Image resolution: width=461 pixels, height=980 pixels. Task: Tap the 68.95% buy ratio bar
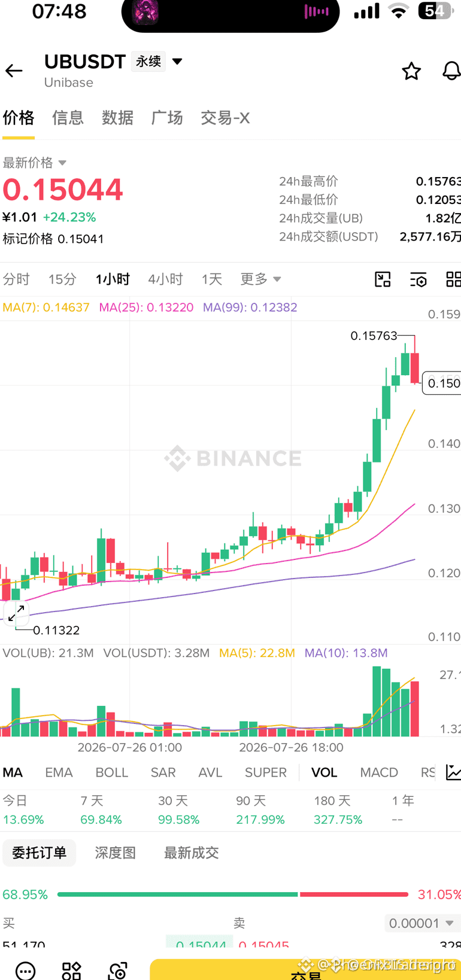point(178,894)
